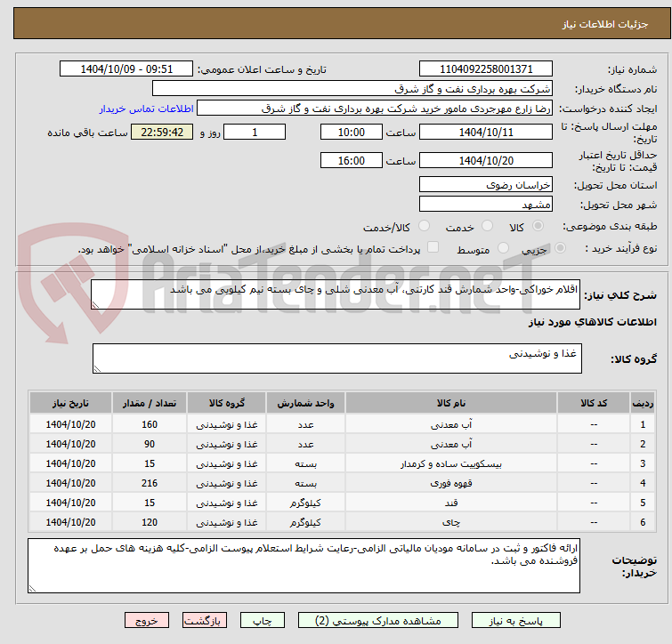The width and height of the screenshot is (672, 644).
Task: Click the city field مشهد
Action: coord(486,205)
